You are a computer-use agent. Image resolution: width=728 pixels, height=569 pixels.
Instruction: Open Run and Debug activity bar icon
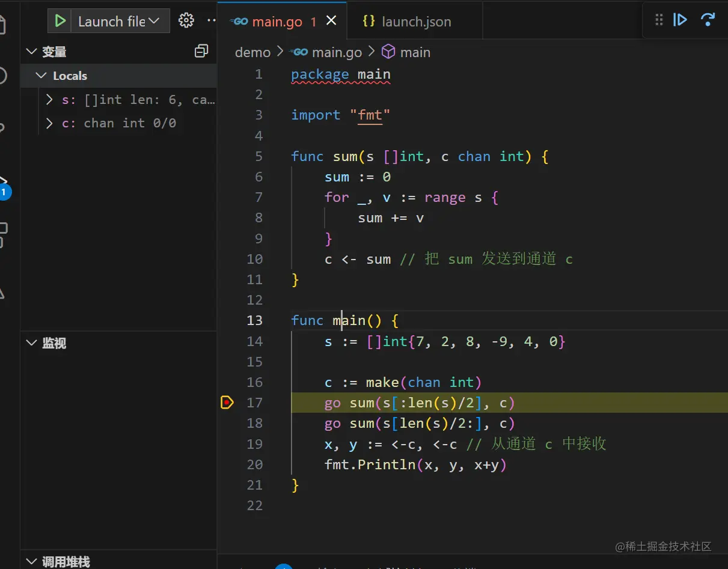tap(4, 186)
